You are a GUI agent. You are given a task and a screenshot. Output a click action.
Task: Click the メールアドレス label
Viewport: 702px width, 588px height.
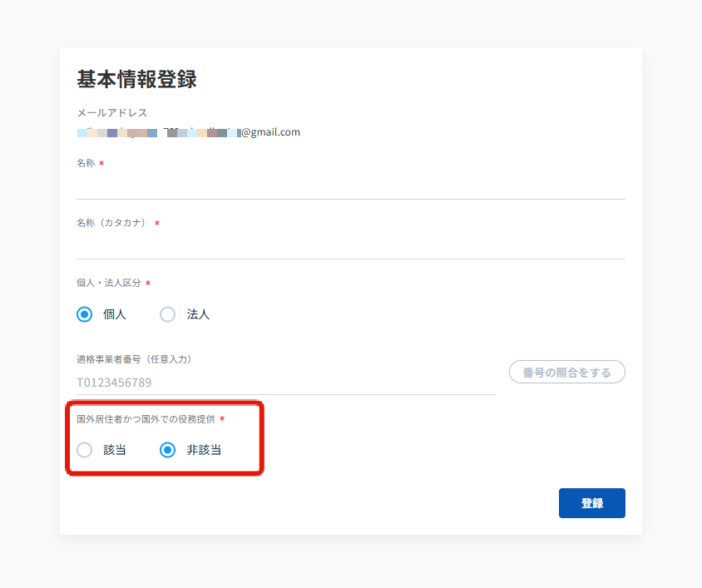point(111,113)
